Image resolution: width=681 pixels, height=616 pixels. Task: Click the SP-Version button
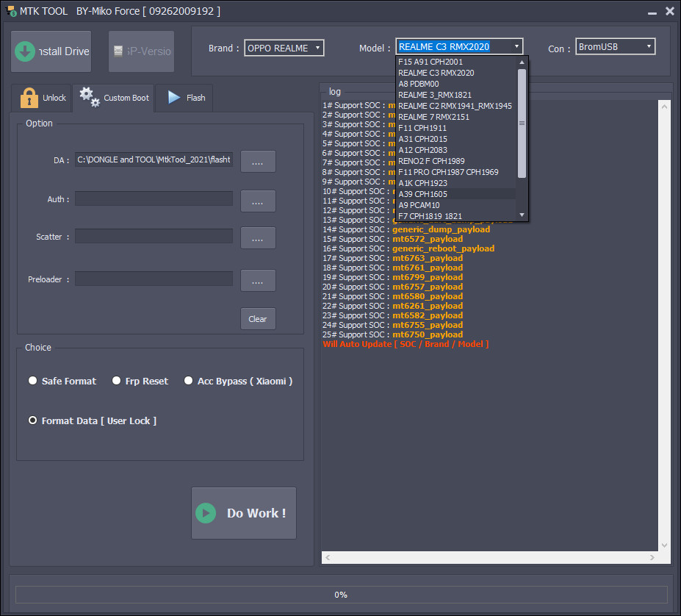point(141,51)
